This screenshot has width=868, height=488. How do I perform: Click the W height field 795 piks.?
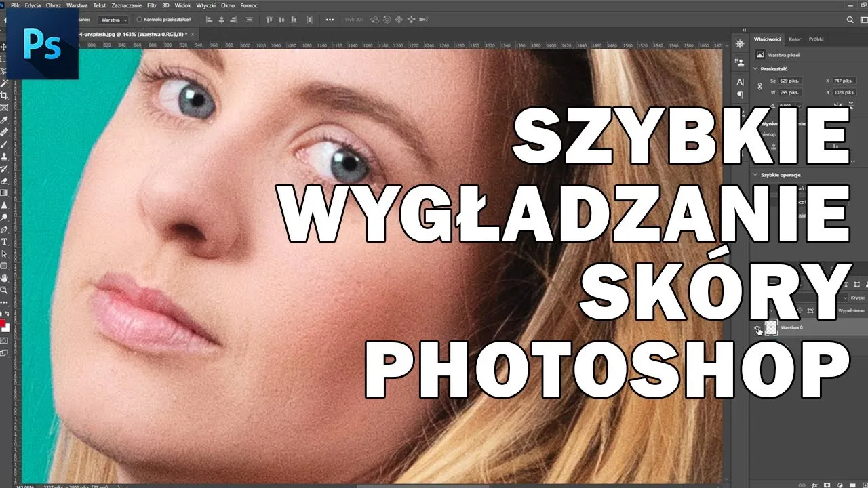pyautogui.click(x=789, y=92)
